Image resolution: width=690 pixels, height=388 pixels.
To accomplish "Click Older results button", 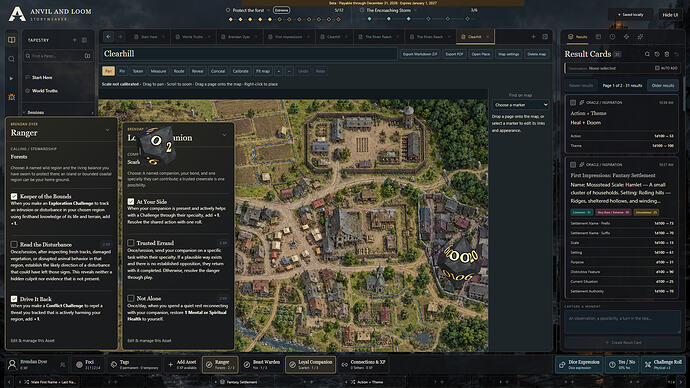I will 663,85.
